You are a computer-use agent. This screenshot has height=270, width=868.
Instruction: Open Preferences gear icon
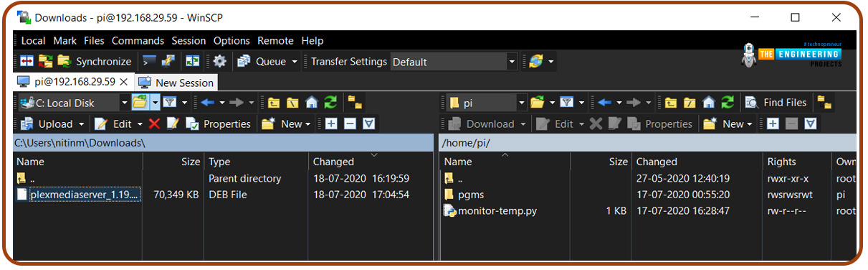click(220, 62)
